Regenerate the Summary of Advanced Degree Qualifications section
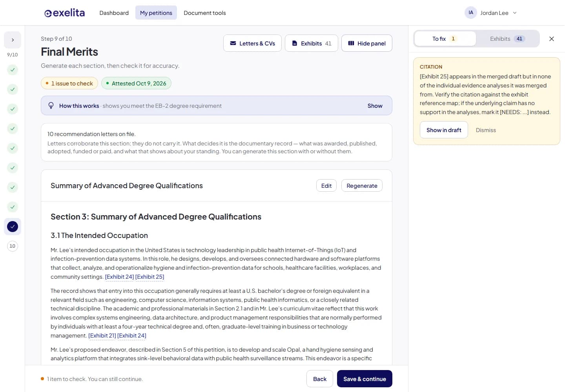 click(x=362, y=186)
